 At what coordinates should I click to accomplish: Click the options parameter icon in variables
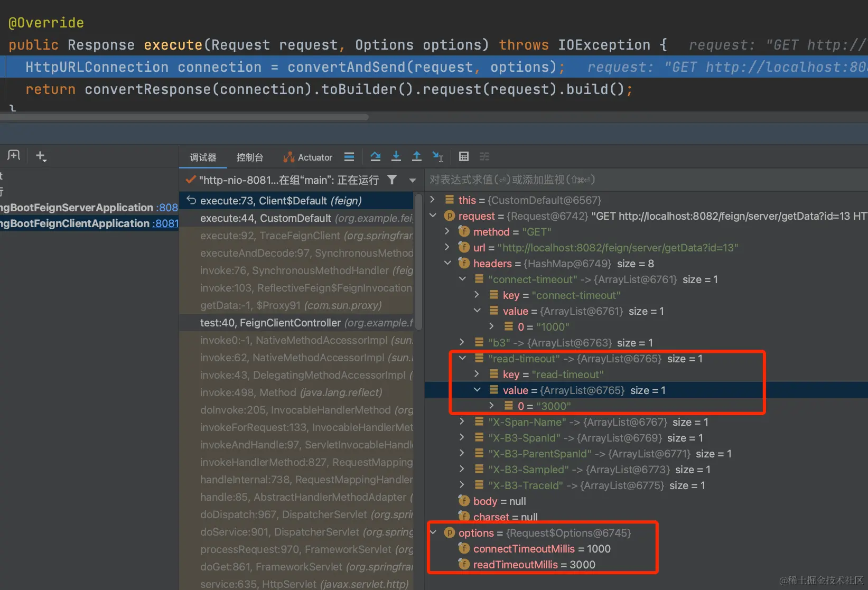pyautogui.click(x=450, y=532)
